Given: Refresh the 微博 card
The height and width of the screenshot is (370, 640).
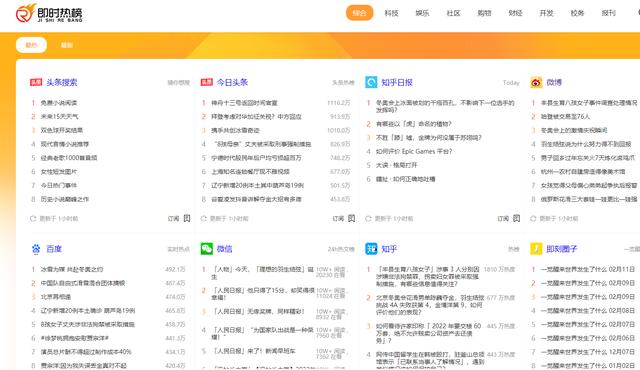Looking at the screenshot, I should click(x=533, y=219).
